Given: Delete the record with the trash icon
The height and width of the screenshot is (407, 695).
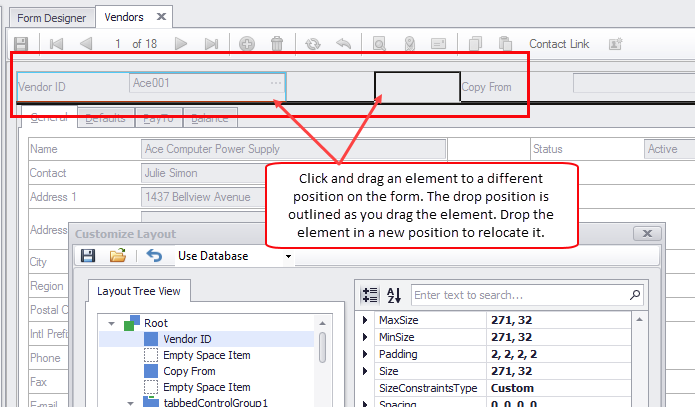Looking at the screenshot, I should coord(277,44).
